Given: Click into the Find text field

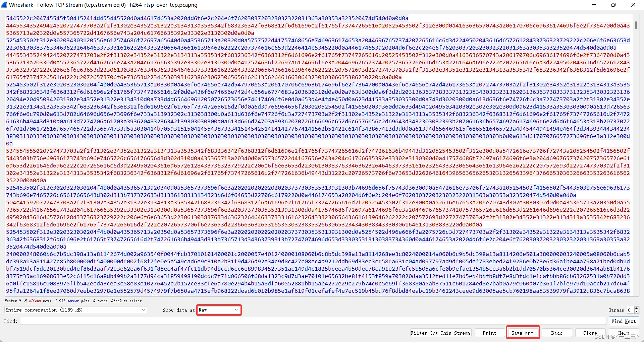Looking at the screenshot, I should coord(313,321).
